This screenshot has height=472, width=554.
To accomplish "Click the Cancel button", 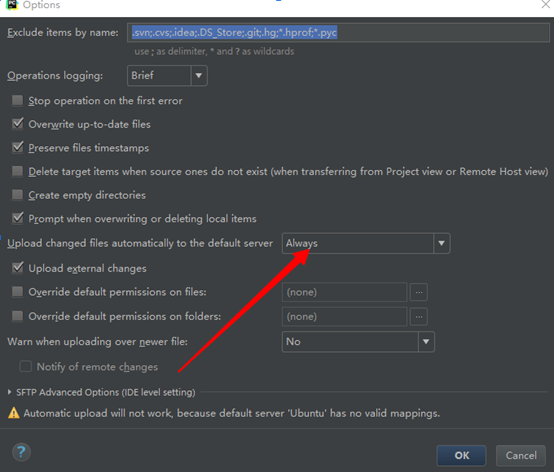I will [x=521, y=455].
